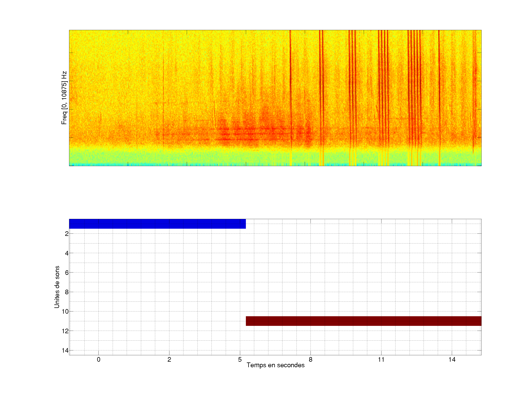Click the dark red sound unit bar
This screenshot has width=532, height=399.
click(363, 321)
